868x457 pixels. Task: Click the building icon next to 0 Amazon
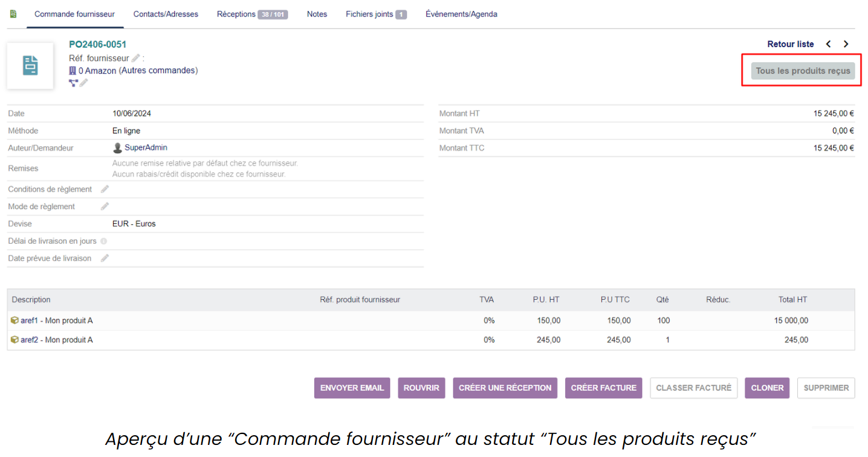coord(73,71)
